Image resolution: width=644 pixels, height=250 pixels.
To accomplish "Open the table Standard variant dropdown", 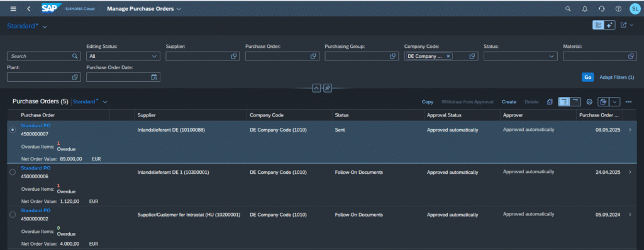I will pyautogui.click(x=105, y=102).
